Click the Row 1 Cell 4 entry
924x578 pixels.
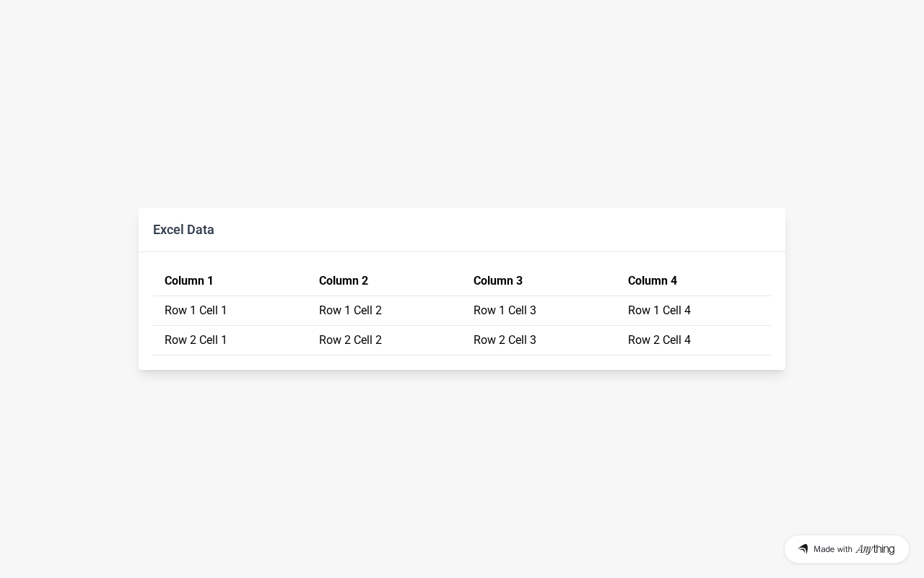(659, 311)
